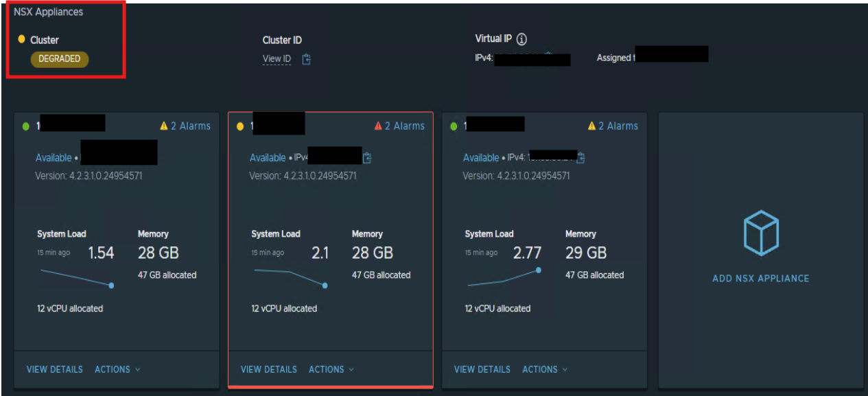Click Available status on the first appliance
868x396 pixels.
click(x=54, y=158)
